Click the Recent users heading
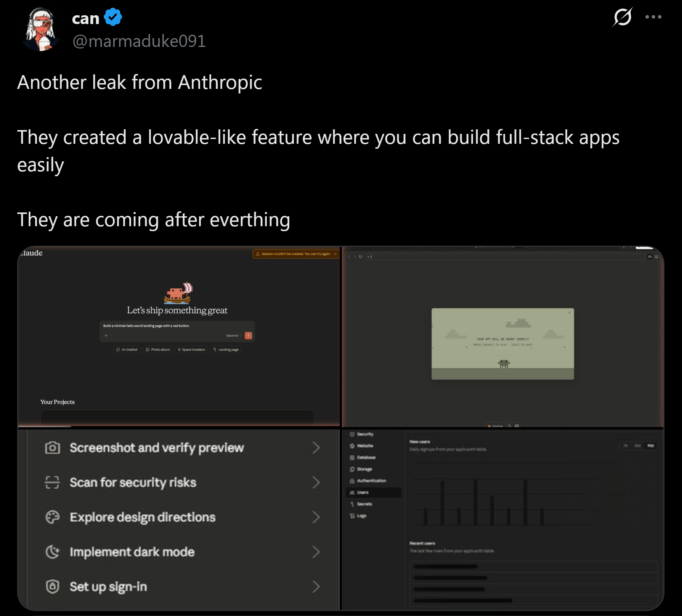 point(422,543)
